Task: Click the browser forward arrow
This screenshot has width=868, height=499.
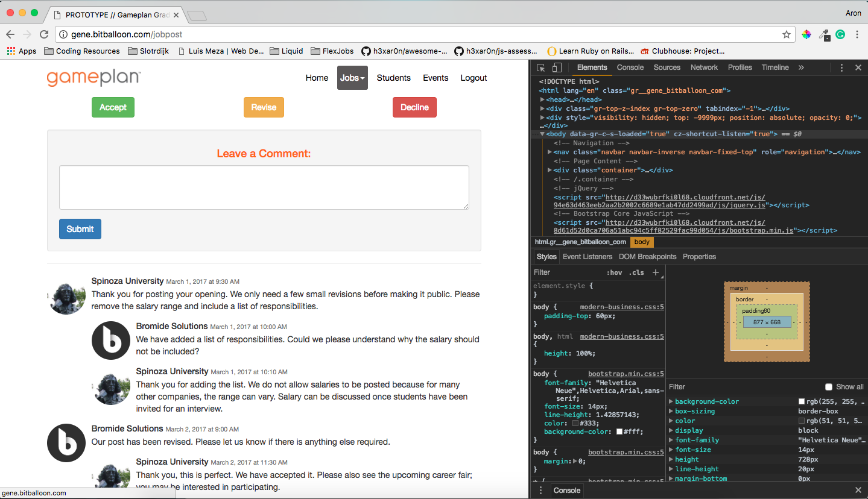Action: 27,34
